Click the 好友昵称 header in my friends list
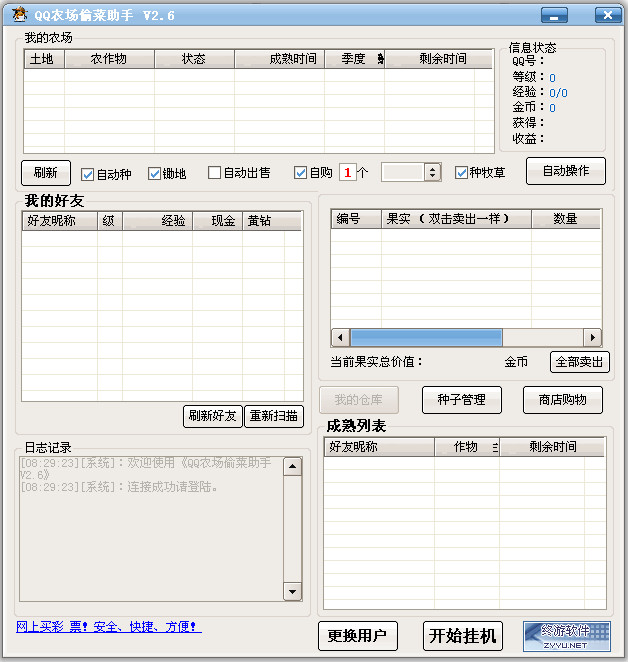This screenshot has width=628, height=662. [60, 221]
